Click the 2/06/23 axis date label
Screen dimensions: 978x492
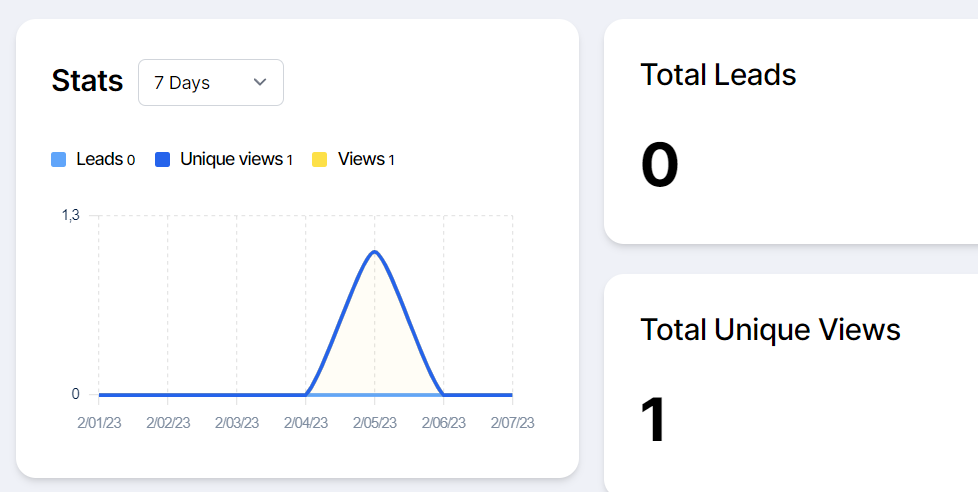443,423
